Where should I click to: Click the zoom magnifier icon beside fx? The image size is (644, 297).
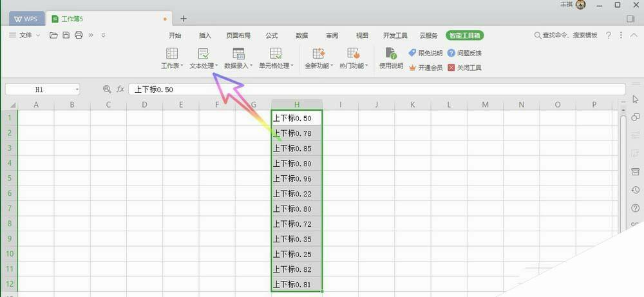107,89
